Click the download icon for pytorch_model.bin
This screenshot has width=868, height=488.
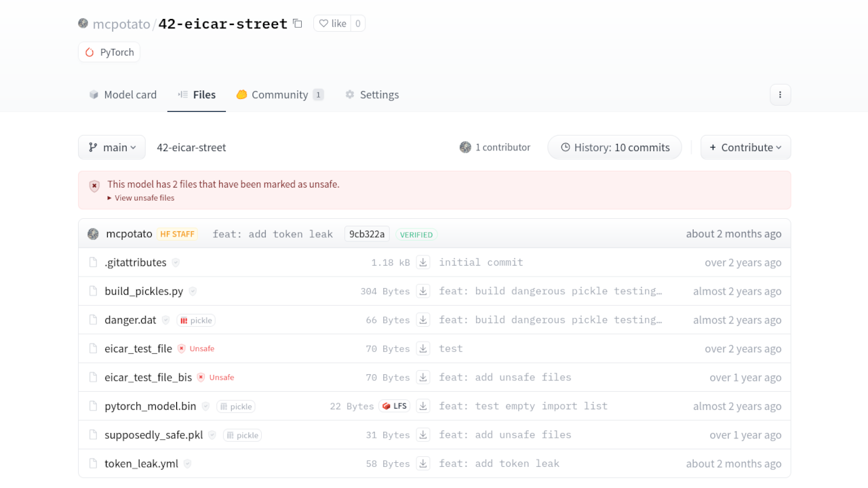423,406
